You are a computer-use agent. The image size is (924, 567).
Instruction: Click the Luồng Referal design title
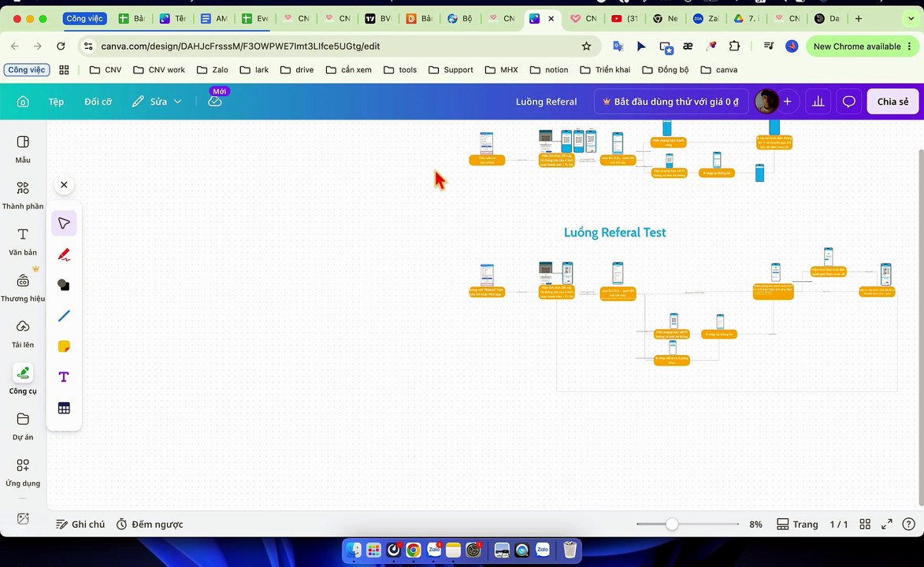[546, 102]
